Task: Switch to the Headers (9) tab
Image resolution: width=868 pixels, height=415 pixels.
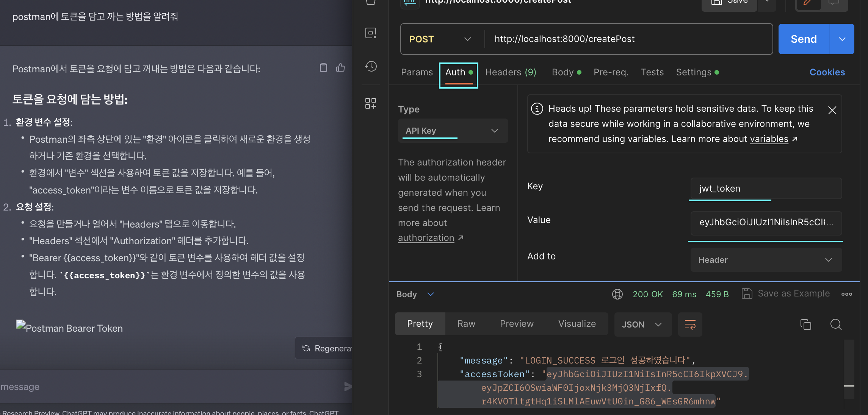Action: (511, 72)
